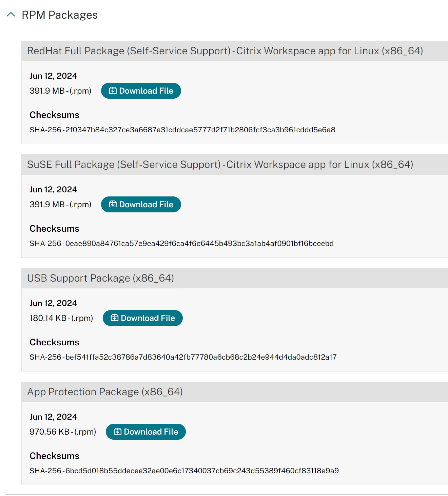Select the RedHat Full Package title bar
Viewport: 448px width, 496px height.
225,51
